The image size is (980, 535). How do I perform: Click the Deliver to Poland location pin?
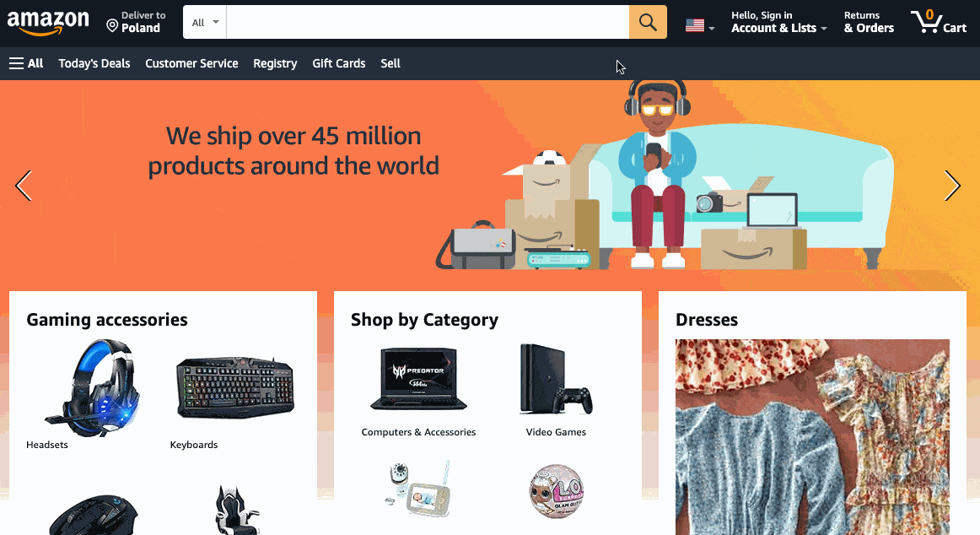[x=112, y=25]
